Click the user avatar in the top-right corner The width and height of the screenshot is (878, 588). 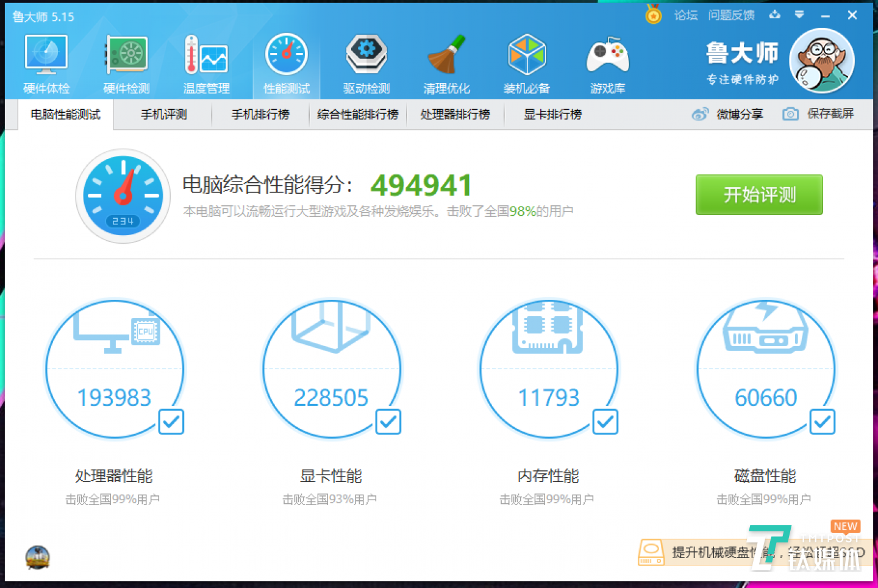(822, 60)
